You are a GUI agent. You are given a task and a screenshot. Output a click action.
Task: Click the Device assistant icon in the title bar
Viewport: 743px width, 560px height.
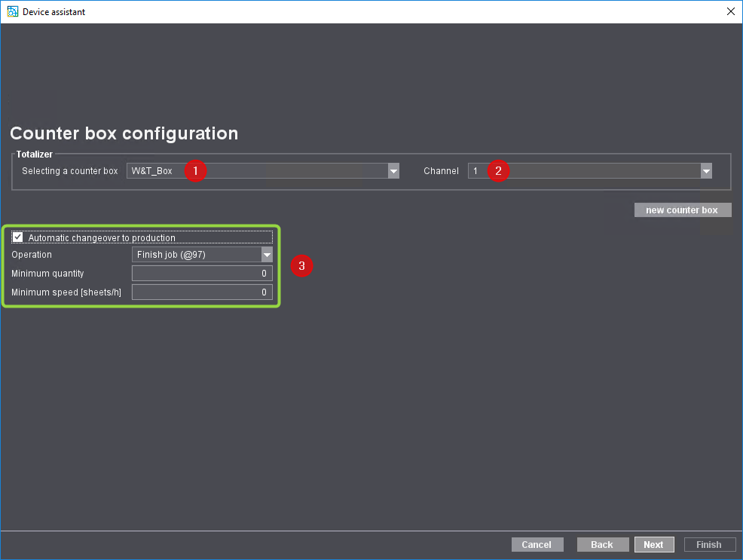pos(12,11)
